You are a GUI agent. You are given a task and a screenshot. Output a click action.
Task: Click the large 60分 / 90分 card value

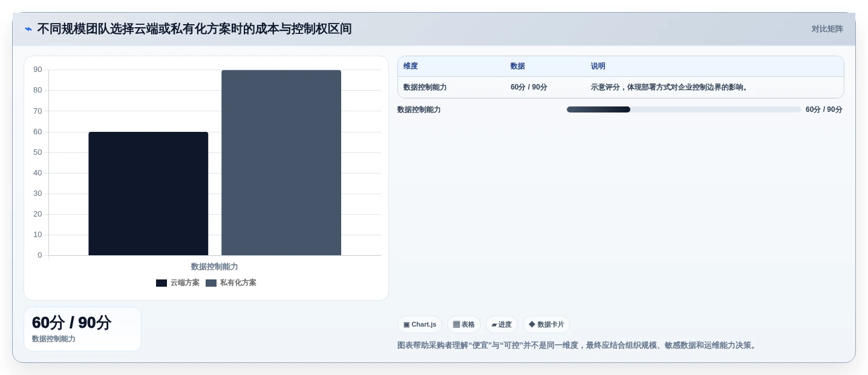coord(71,323)
